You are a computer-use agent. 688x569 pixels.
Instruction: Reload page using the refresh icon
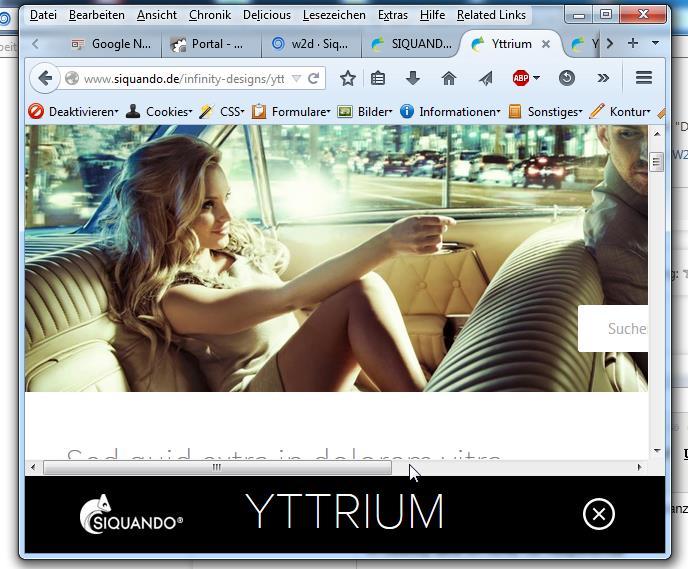click(x=313, y=79)
